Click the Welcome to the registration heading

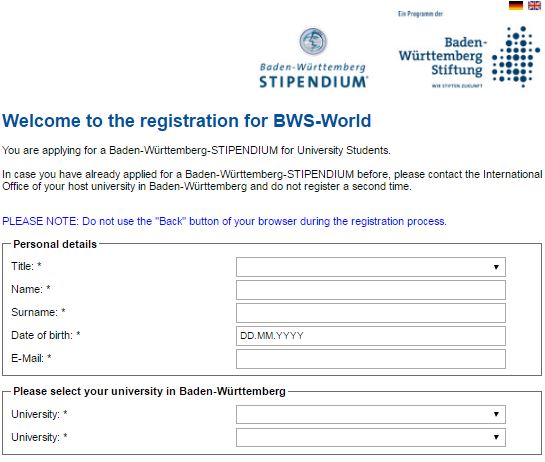pyautogui.click(x=187, y=121)
